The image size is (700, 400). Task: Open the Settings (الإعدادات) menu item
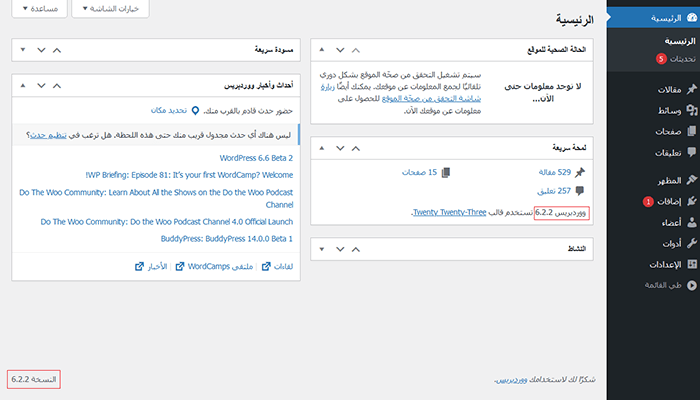pyautogui.click(x=658, y=264)
